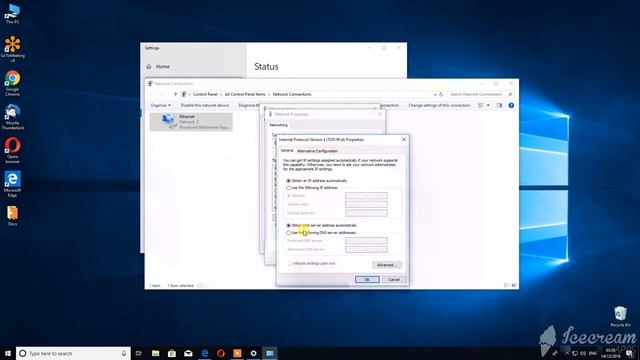640x360 pixels.
Task: Click Help icon in Network Connections
Action: tap(511, 105)
